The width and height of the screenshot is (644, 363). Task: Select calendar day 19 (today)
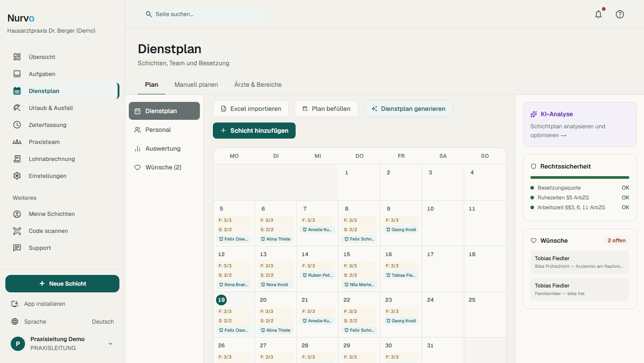[221, 300]
